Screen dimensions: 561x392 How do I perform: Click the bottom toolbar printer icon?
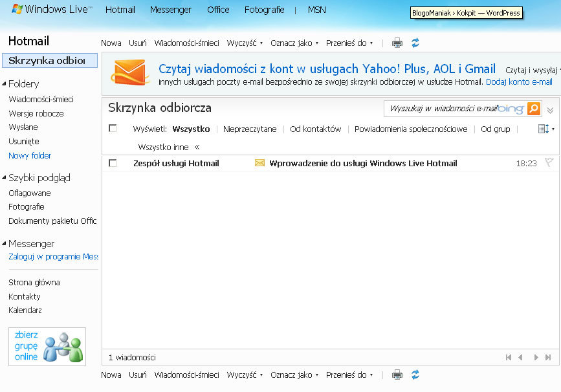click(397, 375)
